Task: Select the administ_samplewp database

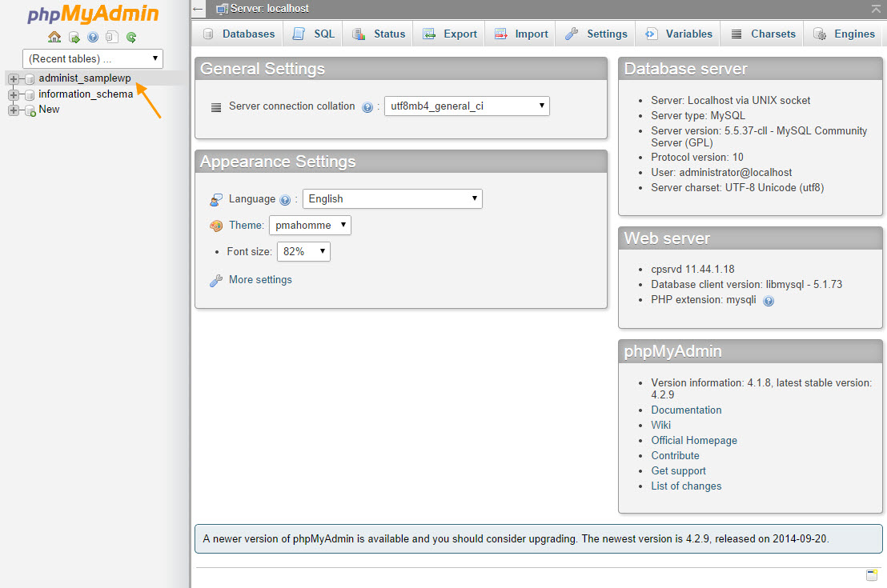Action: (85, 78)
